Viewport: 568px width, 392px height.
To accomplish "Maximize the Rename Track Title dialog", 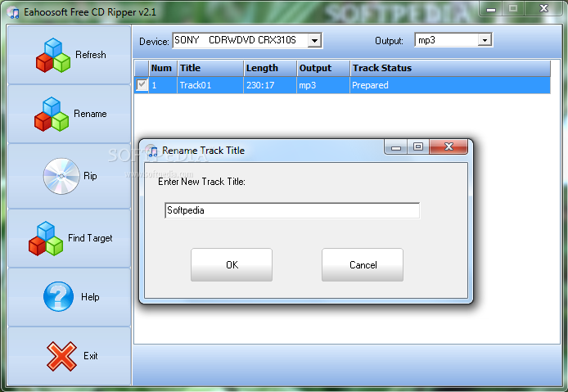I will 418,146.
